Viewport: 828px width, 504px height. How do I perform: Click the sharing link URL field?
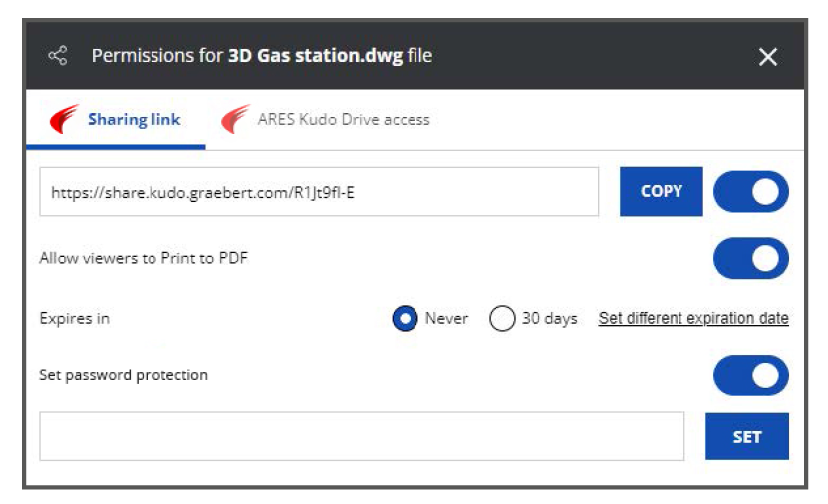pos(319,192)
